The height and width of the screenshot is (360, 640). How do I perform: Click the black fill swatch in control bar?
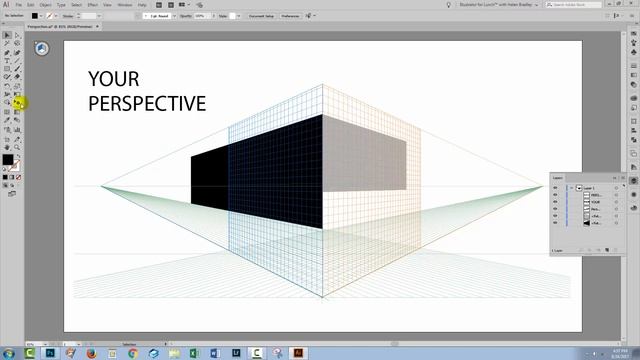pyautogui.click(x=35, y=16)
